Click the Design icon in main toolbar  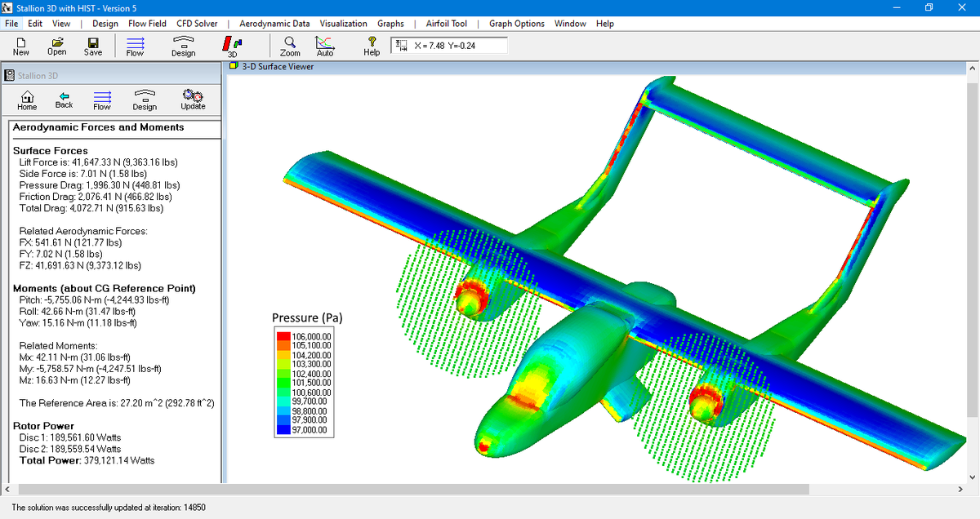click(184, 47)
